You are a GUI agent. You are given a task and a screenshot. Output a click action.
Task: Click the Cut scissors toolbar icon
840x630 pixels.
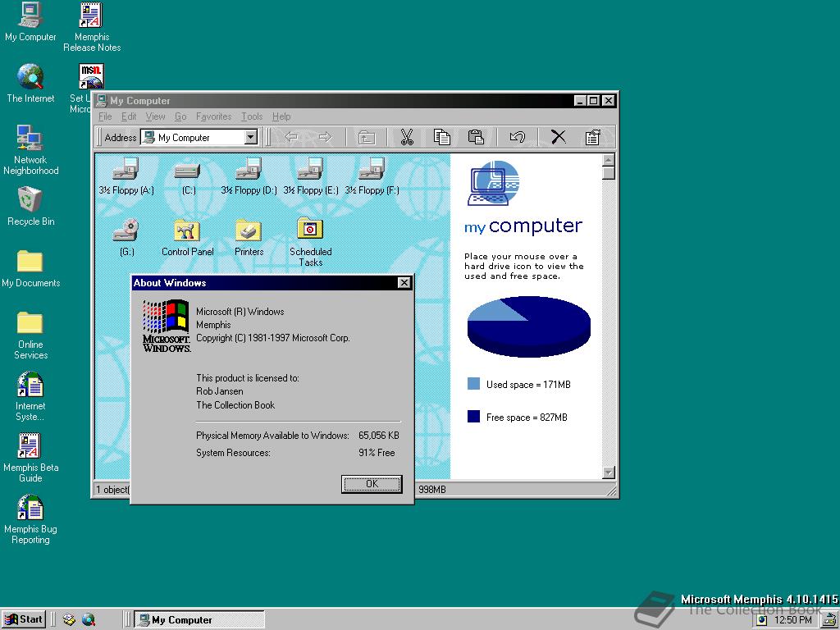[407, 137]
